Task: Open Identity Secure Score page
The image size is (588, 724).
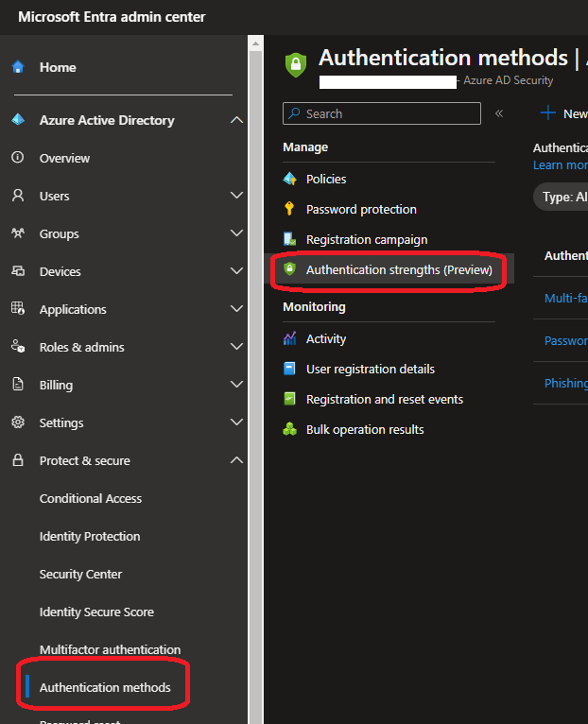Action: coord(96,612)
